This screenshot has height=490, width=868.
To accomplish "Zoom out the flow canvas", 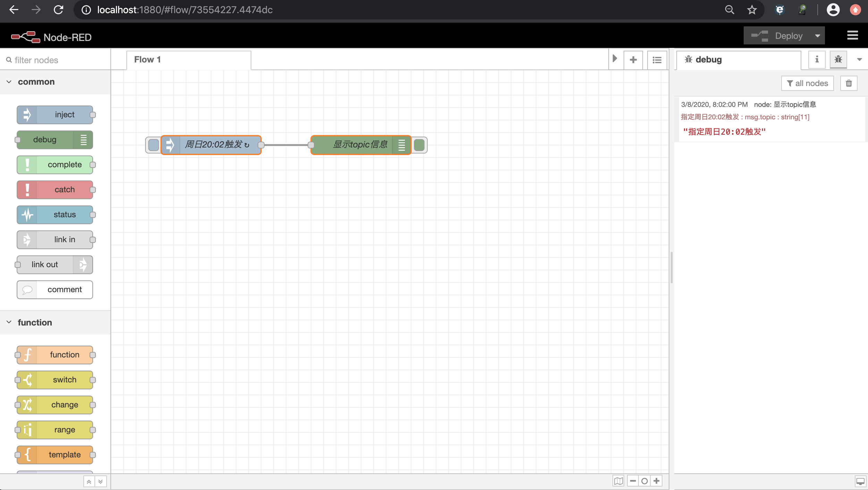I will tap(633, 481).
